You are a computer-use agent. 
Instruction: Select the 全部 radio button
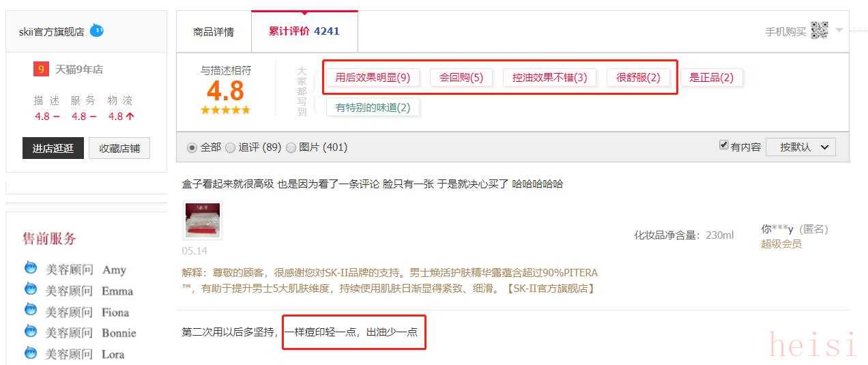tap(192, 147)
